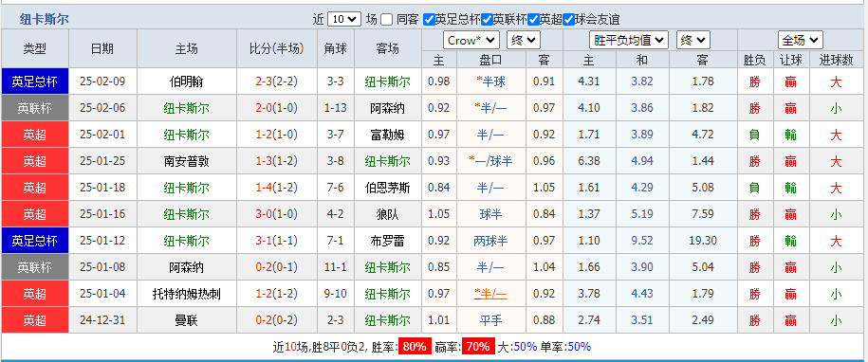
Task: Click the underlined *半/一 handicap on 25-01-04
Action: [490, 294]
